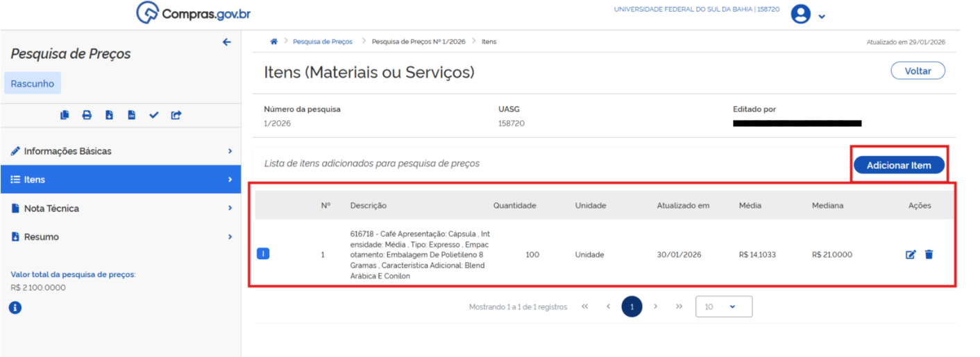Viewport: 980px width, 357px height.
Task: Open the records per page dropdown
Action: (x=723, y=306)
